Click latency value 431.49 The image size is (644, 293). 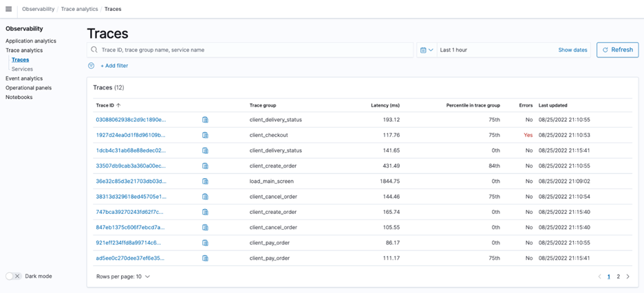pos(391,166)
